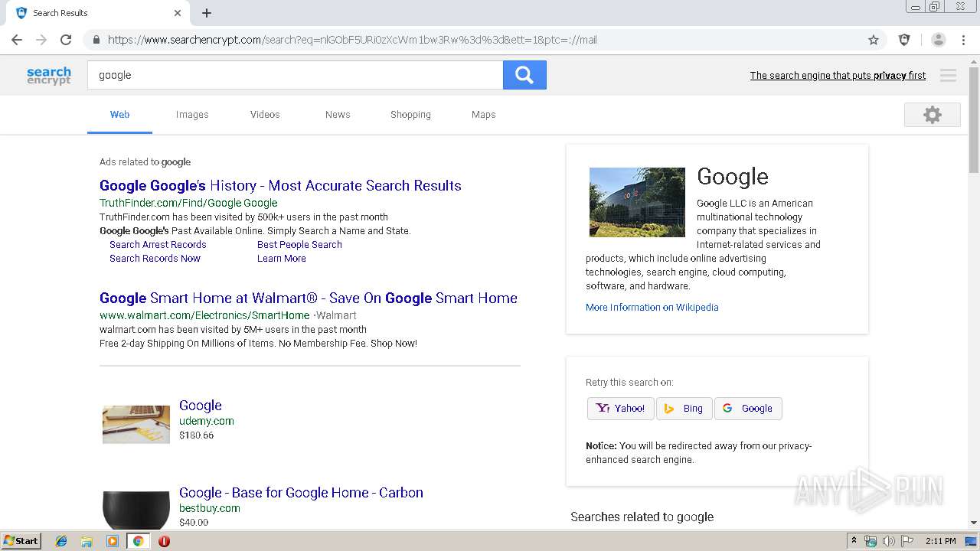The width and height of the screenshot is (980, 551).
Task: Click the Google headquarters photo
Action: [x=637, y=202]
